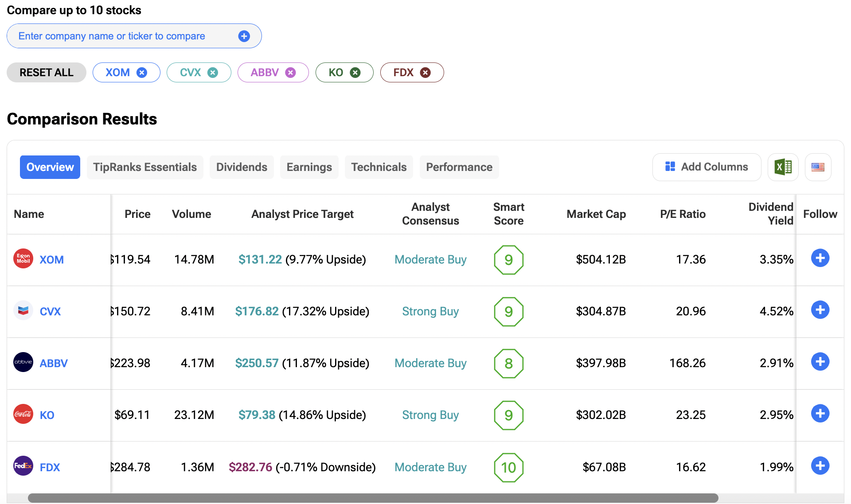851x504 pixels.
Task: Sort by the Volume column header
Action: pyautogui.click(x=191, y=214)
